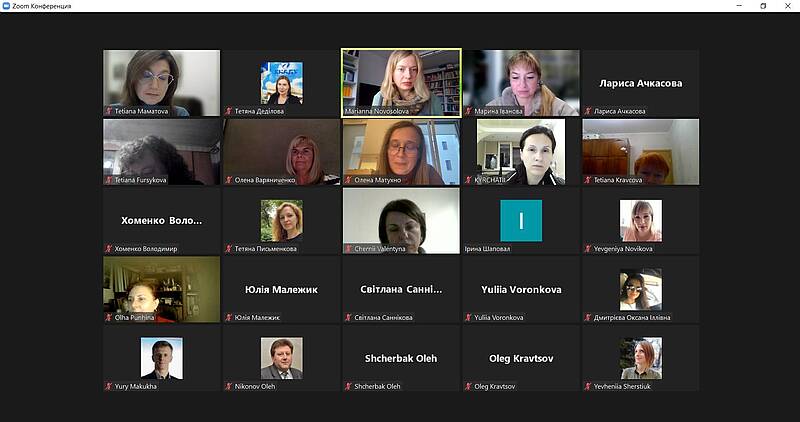Select Олена Матухно's video tile
The height and width of the screenshot is (422, 800).
(401, 152)
